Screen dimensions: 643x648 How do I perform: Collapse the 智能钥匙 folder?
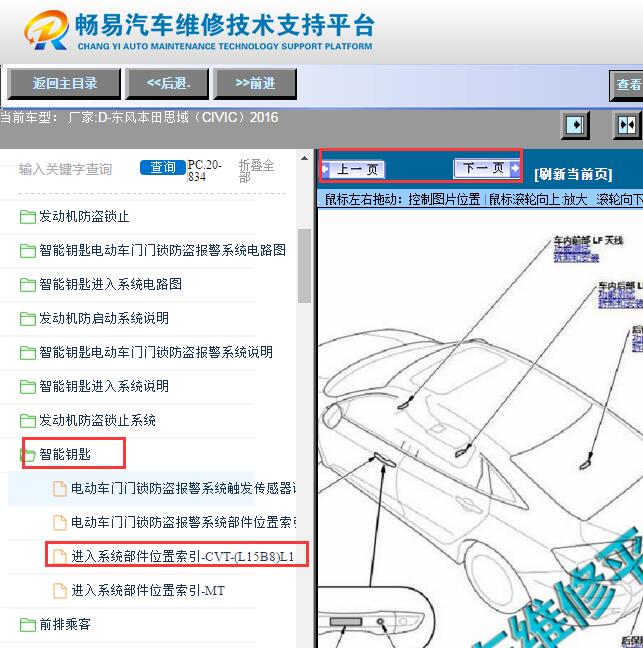pos(65,455)
